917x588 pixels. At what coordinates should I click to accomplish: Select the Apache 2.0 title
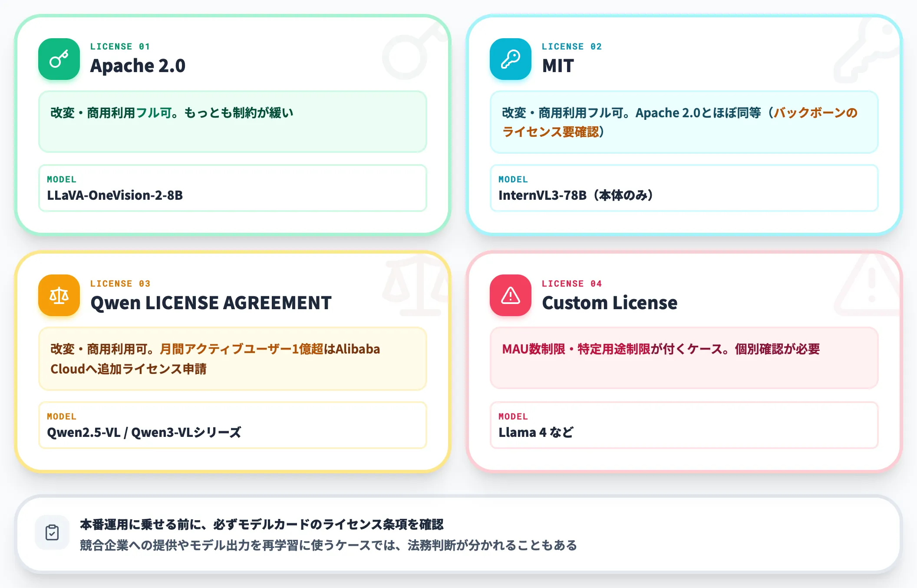[138, 66]
